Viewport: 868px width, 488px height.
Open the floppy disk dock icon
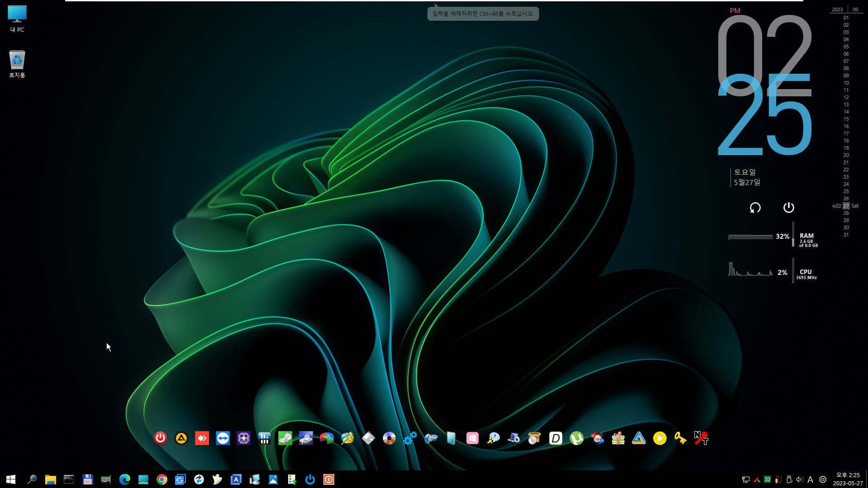tap(368, 438)
